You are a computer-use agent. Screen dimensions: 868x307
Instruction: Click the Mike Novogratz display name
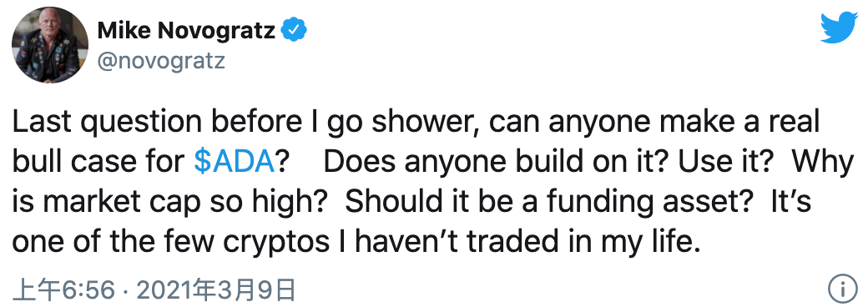(186, 31)
